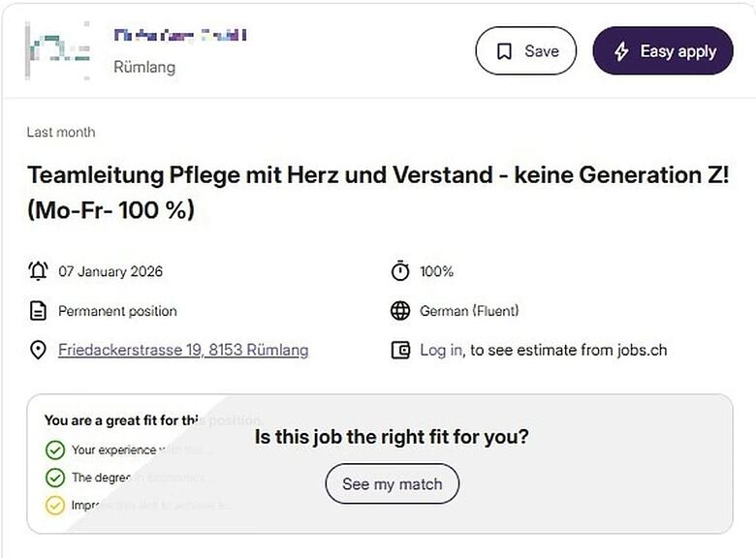Screen dimensions: 756x558
Task: Open Friedackerstrasse 19, 8153 Rümlang address link
Action: click(x=183, y=351)
